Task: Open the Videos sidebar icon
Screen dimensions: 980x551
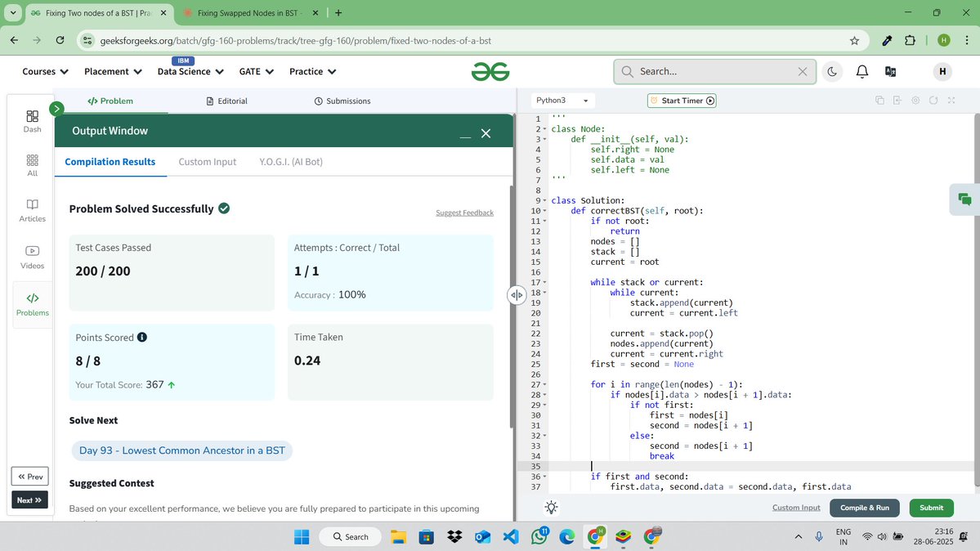Action: [32, 257]
